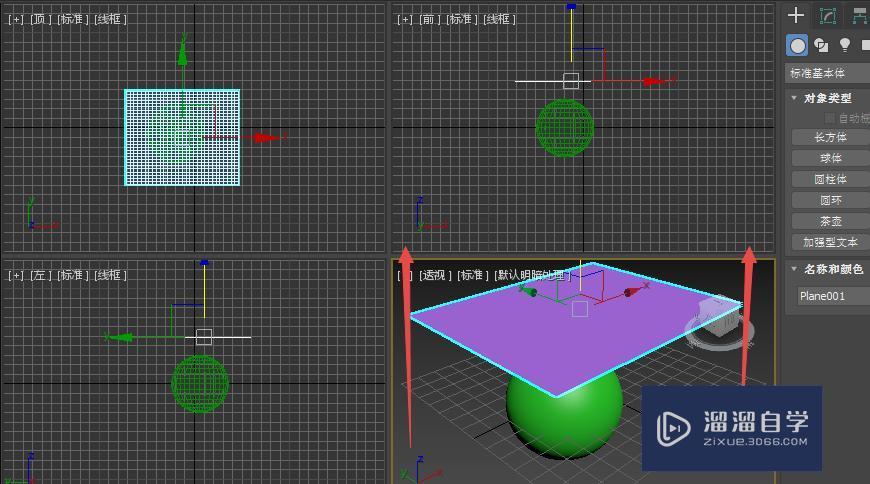Click gizmo center square in perspective viewport
This screenshot has height=484, width=870.
(x=580, y=309)
